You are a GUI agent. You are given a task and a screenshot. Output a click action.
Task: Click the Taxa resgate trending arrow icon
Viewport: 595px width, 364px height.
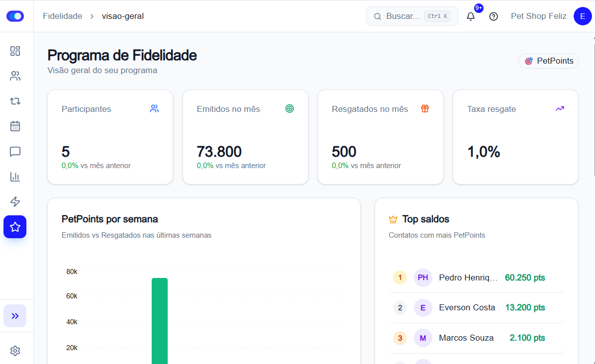point(560,109)
